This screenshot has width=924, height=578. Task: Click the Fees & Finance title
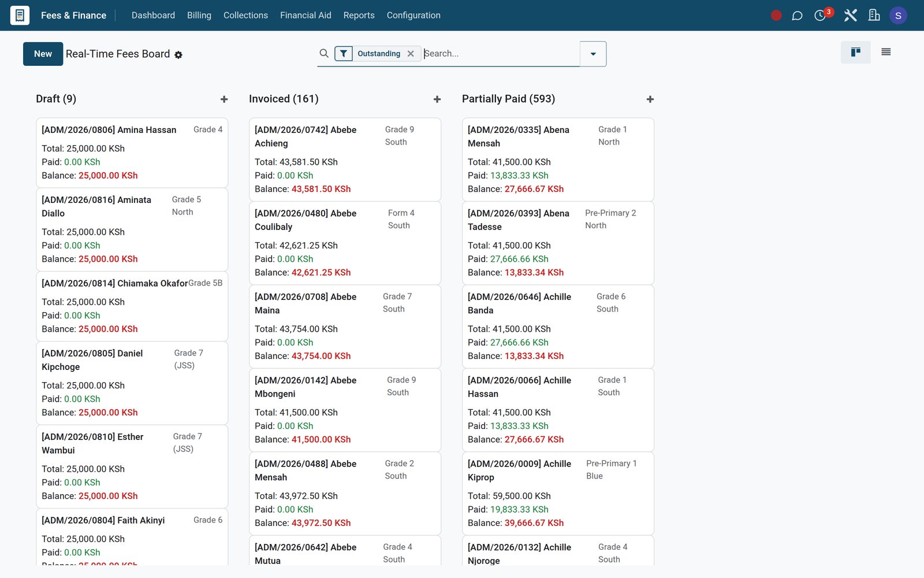[x=73, y=16]
